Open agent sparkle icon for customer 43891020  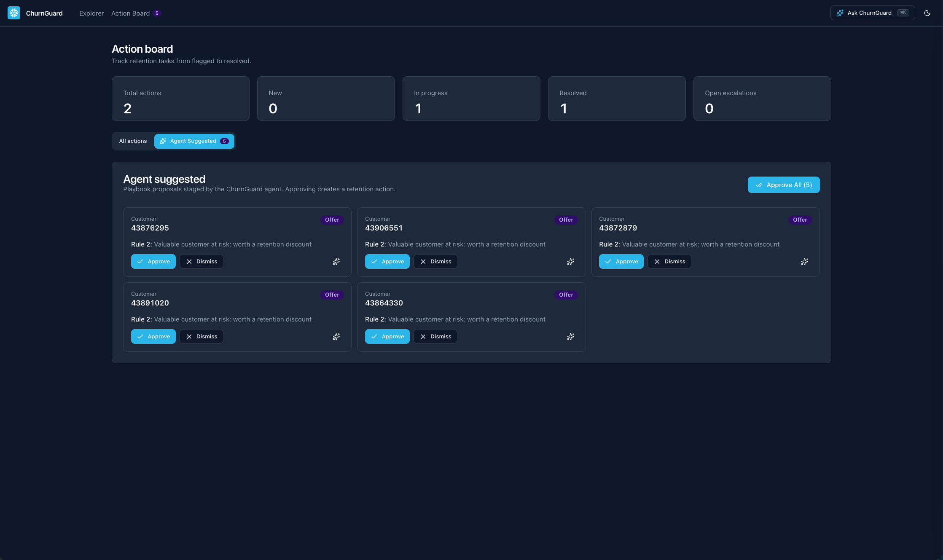336,337
